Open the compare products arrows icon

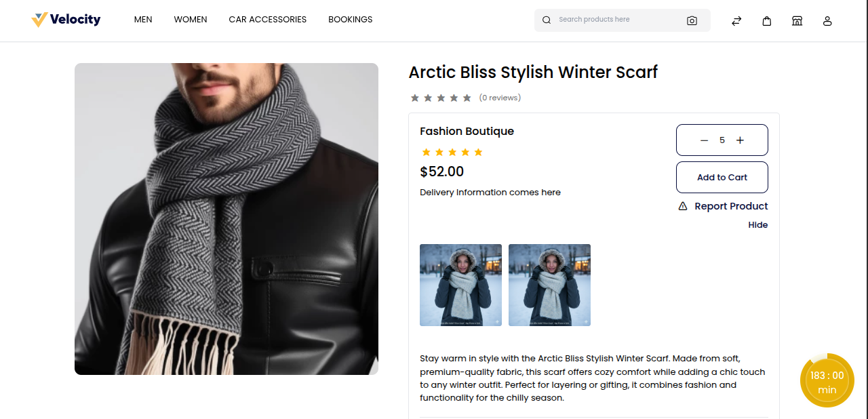click(736, 21)
